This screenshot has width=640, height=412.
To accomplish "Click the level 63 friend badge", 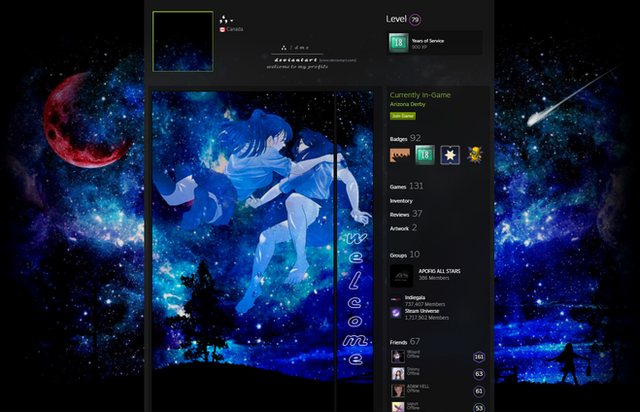I will (479, 374).
